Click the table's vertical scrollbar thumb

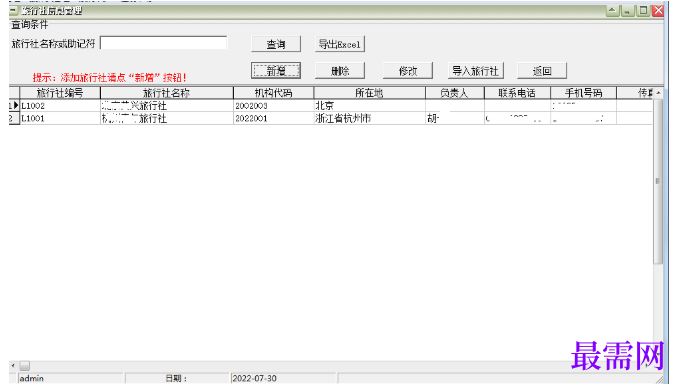pyautogui.click(x=658, y=181)
